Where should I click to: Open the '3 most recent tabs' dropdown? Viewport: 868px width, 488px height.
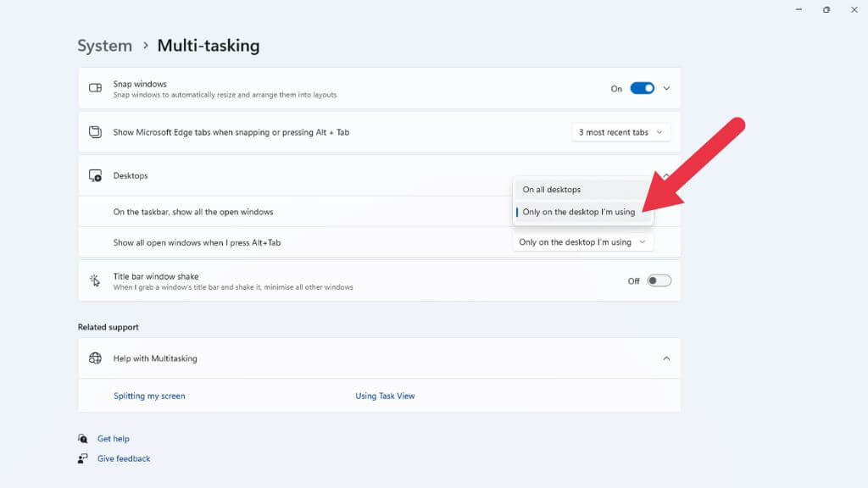point(621,132)
